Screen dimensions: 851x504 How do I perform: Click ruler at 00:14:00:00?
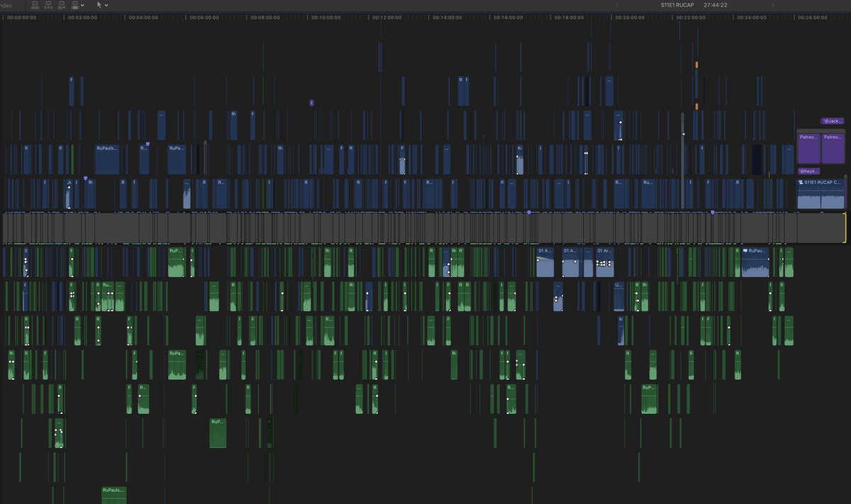click(x=448, y=17)
